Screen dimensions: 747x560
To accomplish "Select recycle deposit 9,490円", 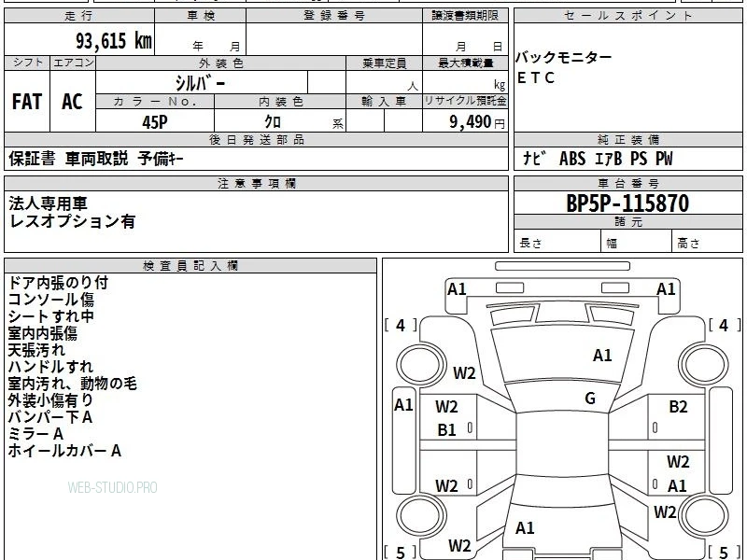I will tap(477, 122).
